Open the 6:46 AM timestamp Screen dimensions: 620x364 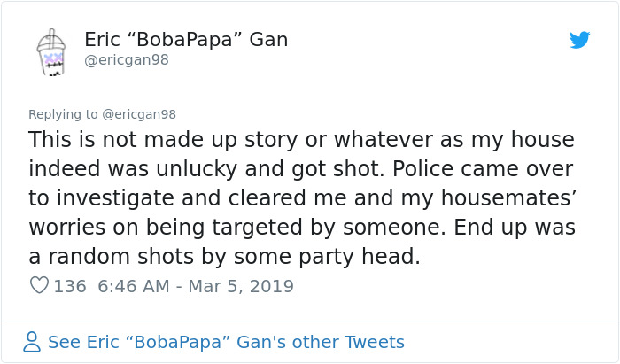click(134, 286)
